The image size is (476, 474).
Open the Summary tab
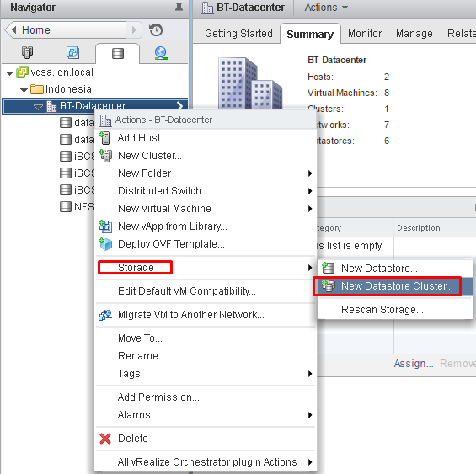[310, 34]
